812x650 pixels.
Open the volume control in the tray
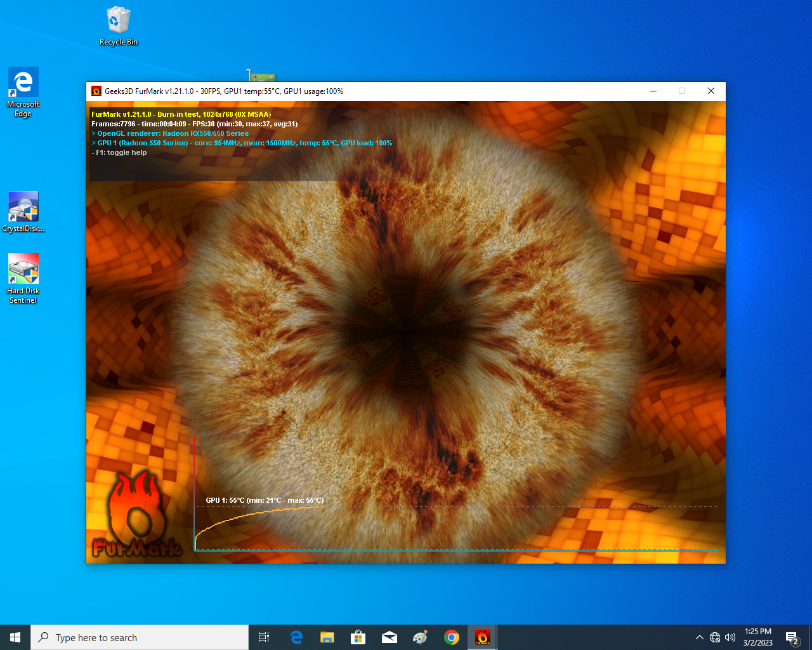[730, 637]
